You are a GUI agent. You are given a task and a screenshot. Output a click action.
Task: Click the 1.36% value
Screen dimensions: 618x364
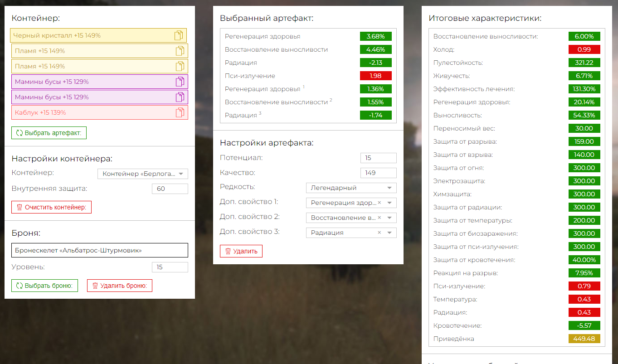pyautogui.click(x=376, y=89)
